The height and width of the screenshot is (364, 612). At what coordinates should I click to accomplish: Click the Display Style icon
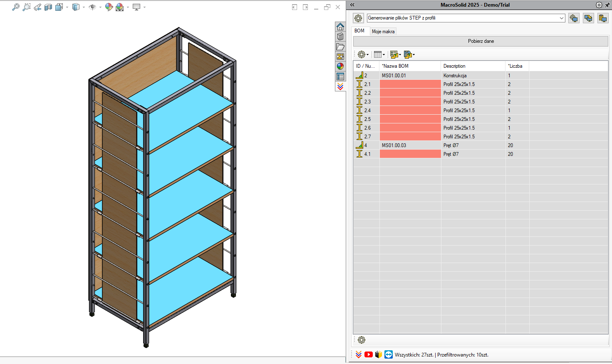click(76, 7)
